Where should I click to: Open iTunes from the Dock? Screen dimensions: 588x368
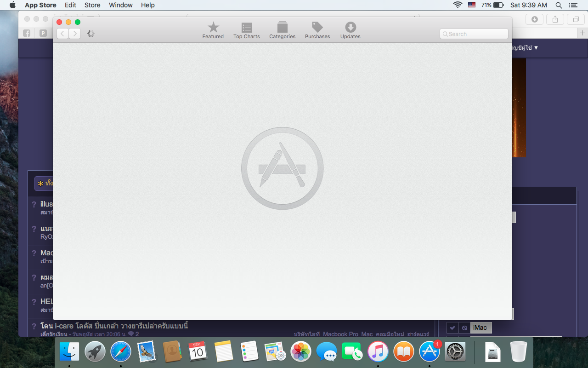(x=378, y=352)
